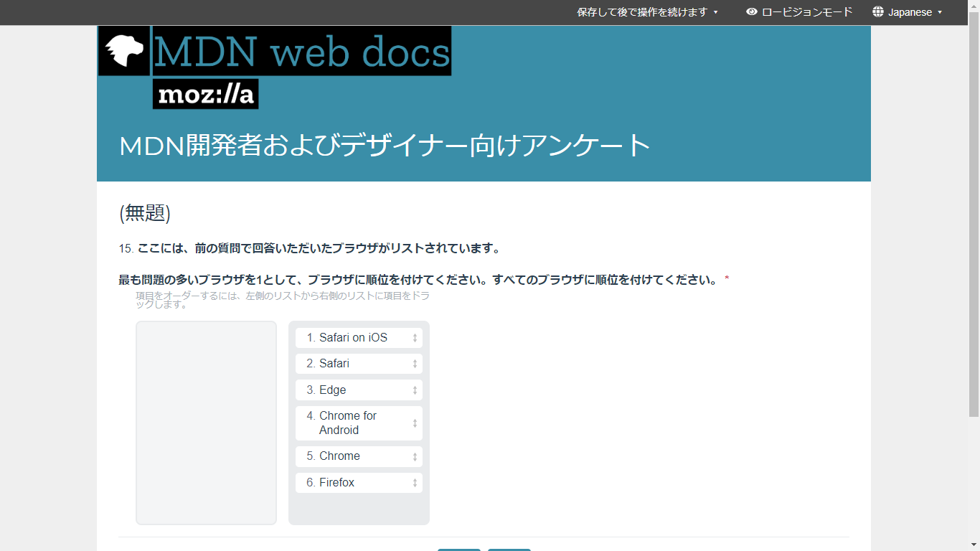Click the empty left ranking list box
The image size is (980, 551).
click(x=206, y=423)
